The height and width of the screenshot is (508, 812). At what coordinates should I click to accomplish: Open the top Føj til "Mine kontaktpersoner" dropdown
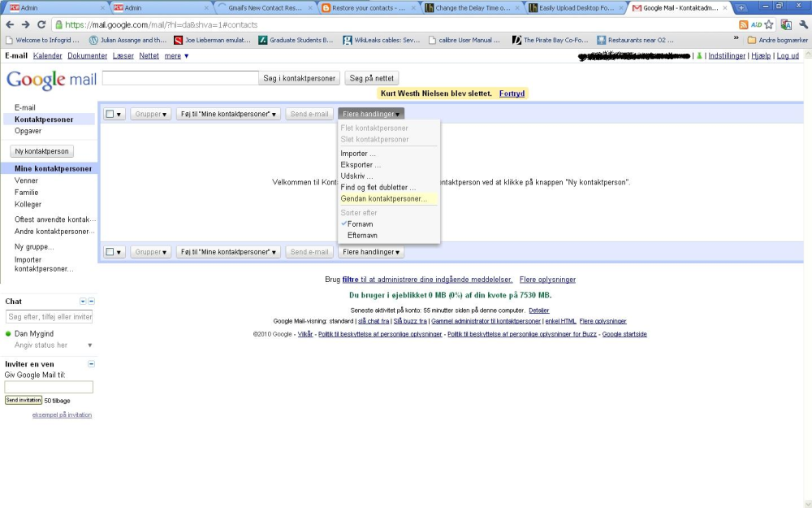click(228, 114)
